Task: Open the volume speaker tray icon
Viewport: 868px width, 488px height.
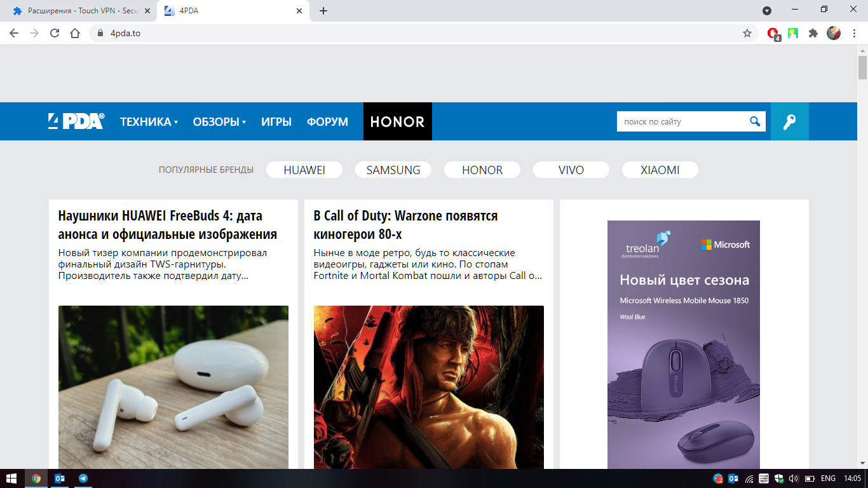Action: (794, 478)
